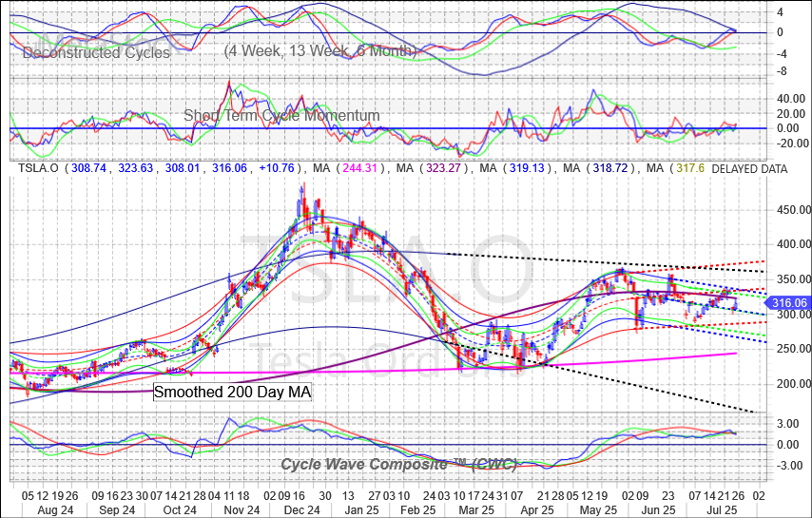The height and width of the screenshot is (518, 812).
Task: Click the purple MA value 323.27
Action: (x=443, y=168)
